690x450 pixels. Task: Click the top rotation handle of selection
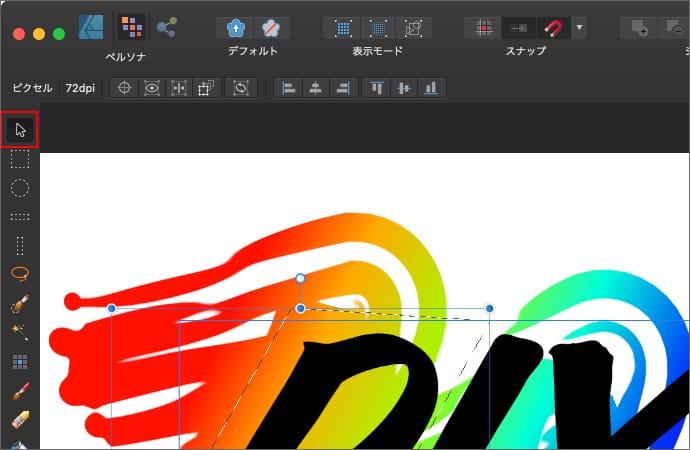click(x=300, y=278)
